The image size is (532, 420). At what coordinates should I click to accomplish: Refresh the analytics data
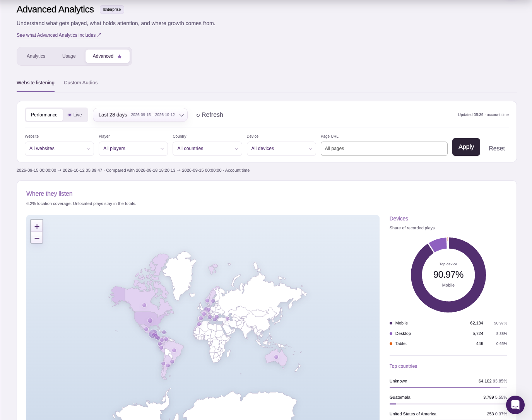210,115
